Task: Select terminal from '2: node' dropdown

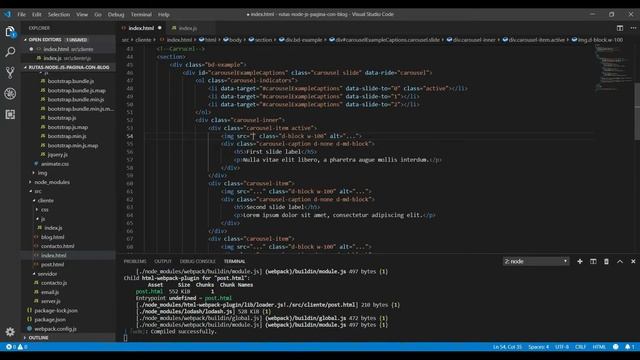Action: (536, 261)
